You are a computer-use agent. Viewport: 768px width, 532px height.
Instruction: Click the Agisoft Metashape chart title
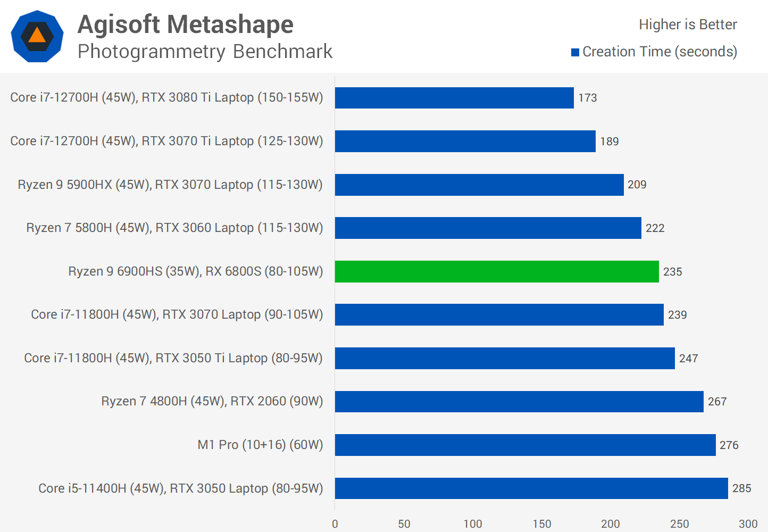pyautogui.click(x=185, y=24)
